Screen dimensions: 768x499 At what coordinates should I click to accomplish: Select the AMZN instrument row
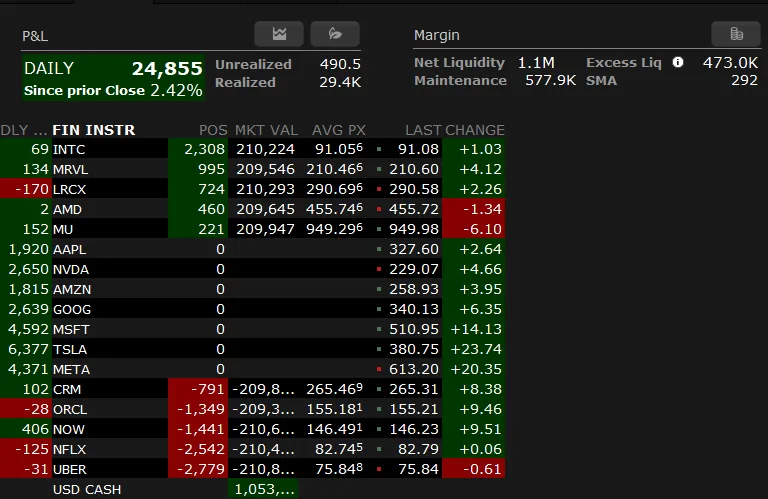point(252,289)
